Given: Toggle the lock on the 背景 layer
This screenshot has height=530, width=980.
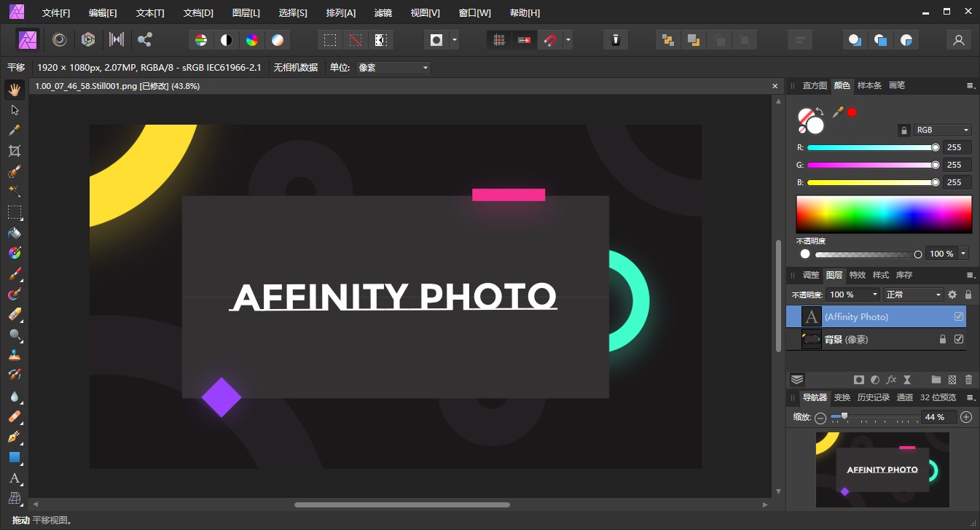Looking at the screenshot, I should click(943, 339).
